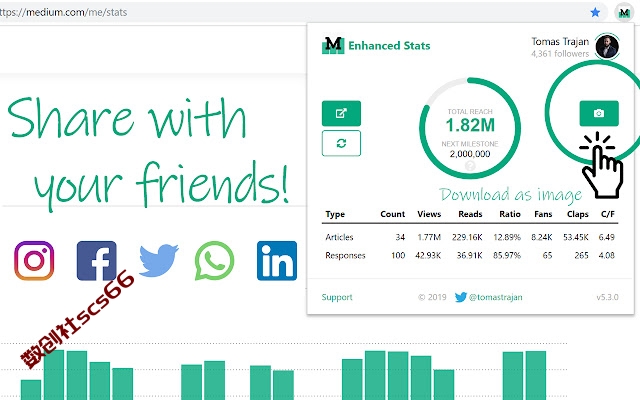Screen dimensions: 640x400
Task: Select the Articles row label
Action: pos(339,237)
